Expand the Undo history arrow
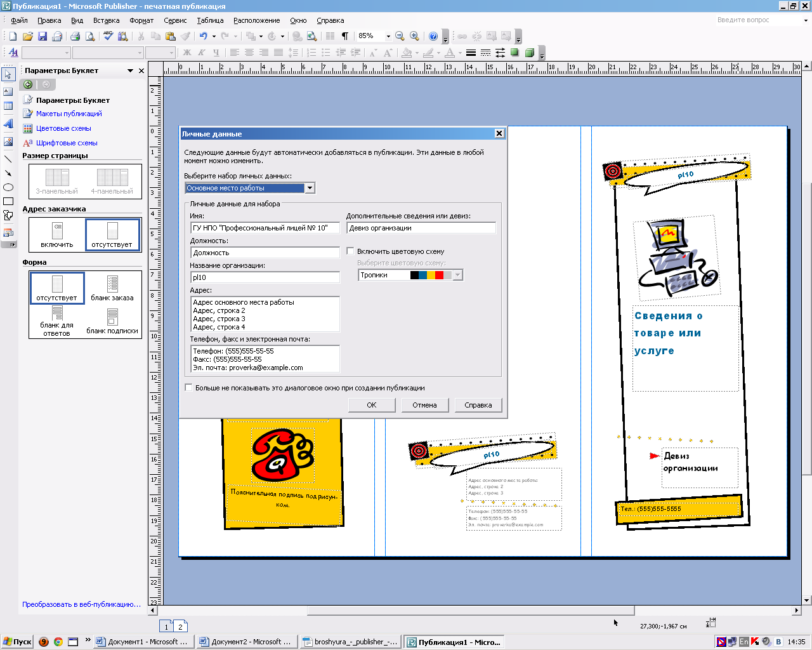 214,36
